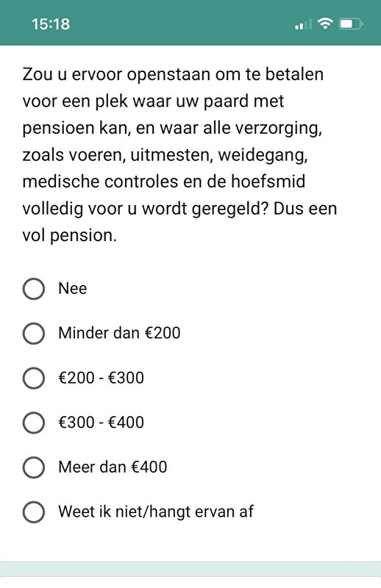Pick the €300 - €400 radio circle

tap(34, 423)
